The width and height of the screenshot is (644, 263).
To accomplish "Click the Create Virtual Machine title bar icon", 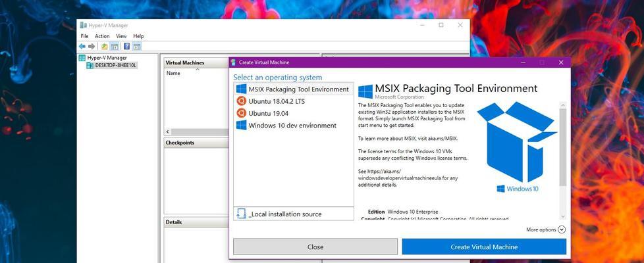I will coord(233,62).
